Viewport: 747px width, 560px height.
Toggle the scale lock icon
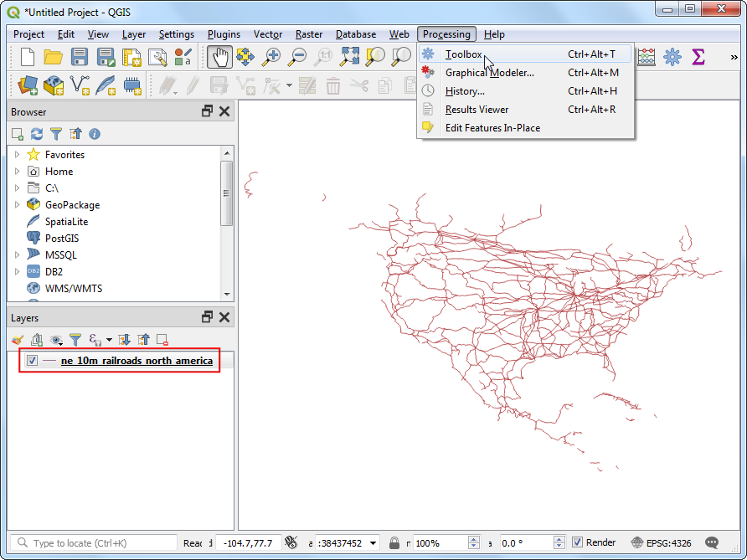click(x=394, y=542)
